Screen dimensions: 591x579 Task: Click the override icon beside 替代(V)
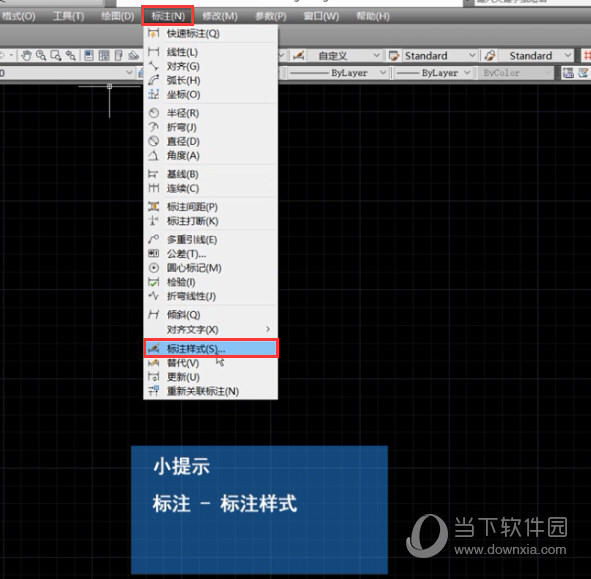[153, 363]
